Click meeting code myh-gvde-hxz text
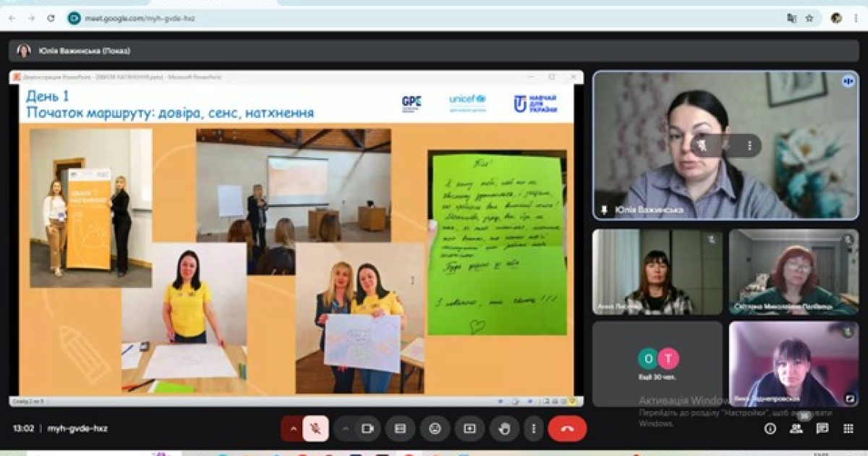The image size is (868, 456). [x=77, y=428]
